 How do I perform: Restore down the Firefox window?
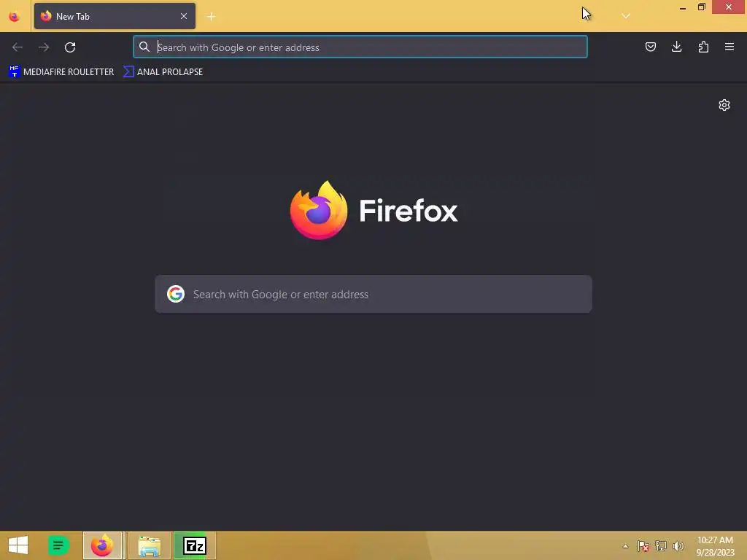[702, 7]
